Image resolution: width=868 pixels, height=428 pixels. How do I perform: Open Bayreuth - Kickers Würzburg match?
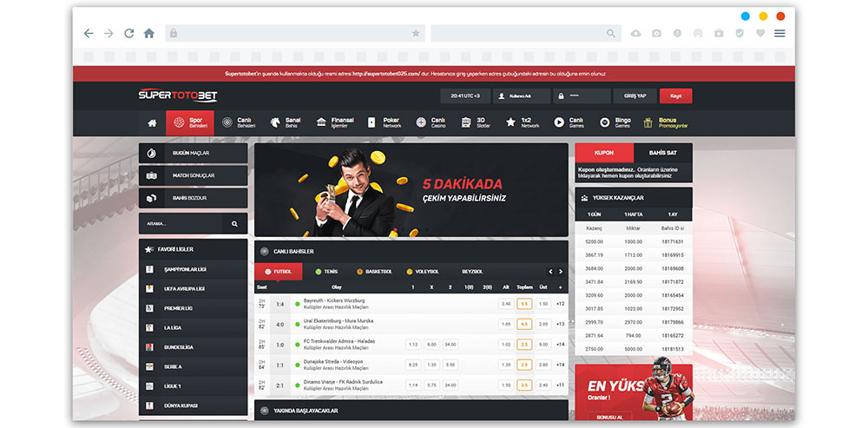334,300
